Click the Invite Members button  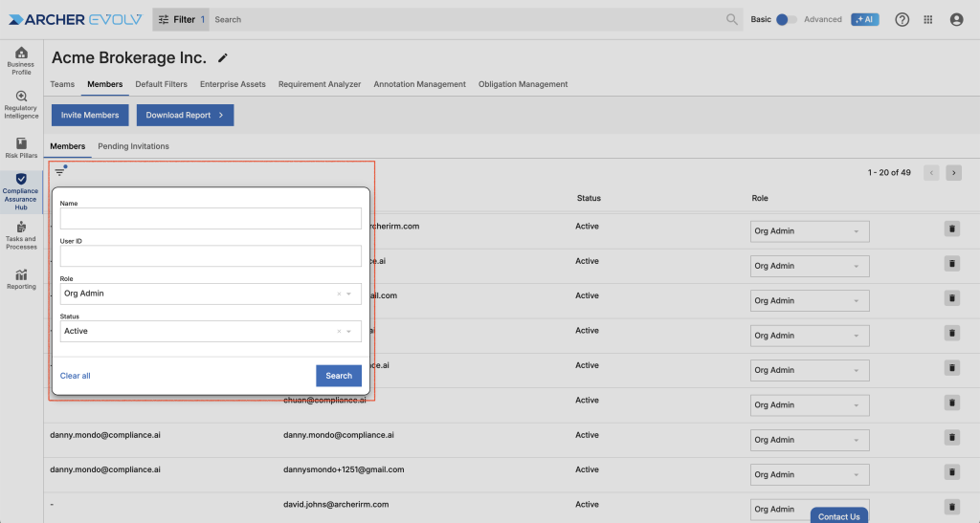tap(90, 115)
